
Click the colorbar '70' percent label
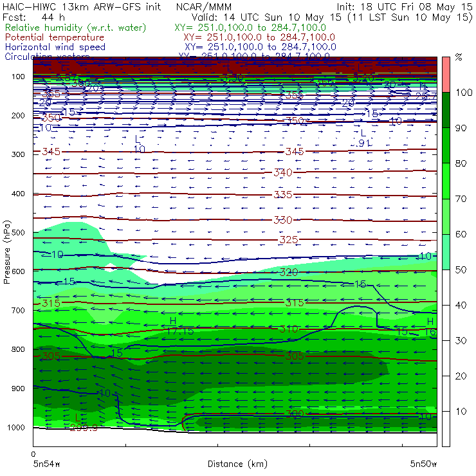click(461, 199)
